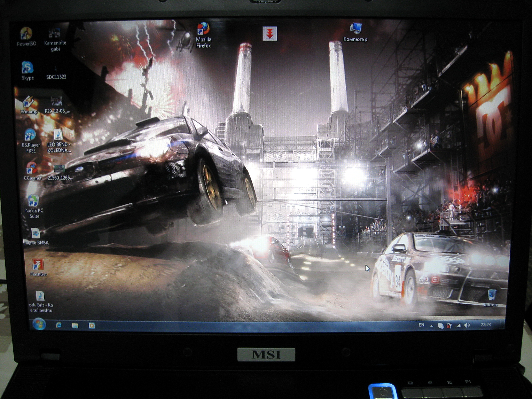Viewport: 532px width, 399px height.
Task: Open the Mozilla Firefox shortcut
Action: [x=203, y=35]
